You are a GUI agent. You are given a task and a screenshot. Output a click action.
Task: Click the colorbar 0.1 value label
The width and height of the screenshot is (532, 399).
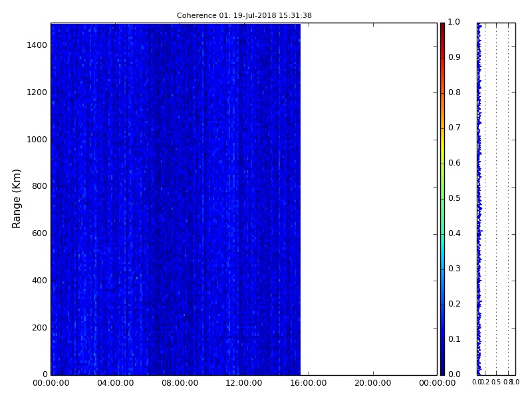coord(454,339)
